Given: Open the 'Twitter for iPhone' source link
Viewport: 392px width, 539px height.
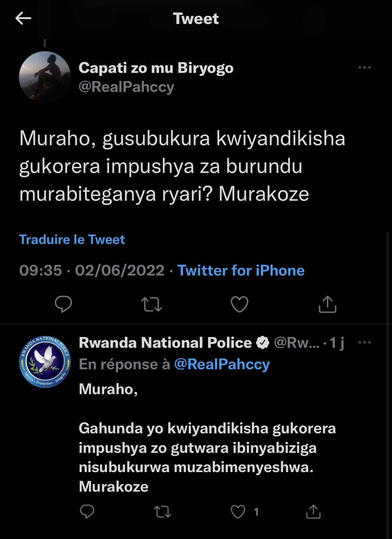Looking at the screenshot, I should point(241,270).
